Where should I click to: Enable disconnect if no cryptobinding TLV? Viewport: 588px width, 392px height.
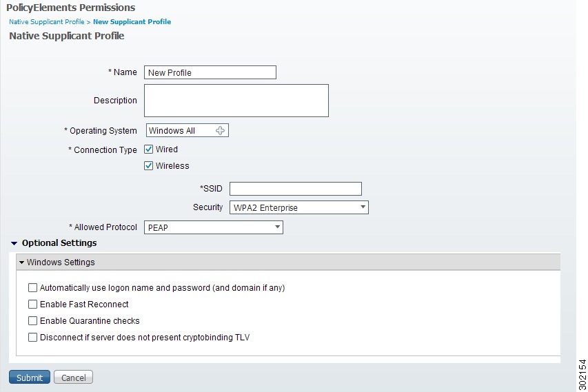32,337
